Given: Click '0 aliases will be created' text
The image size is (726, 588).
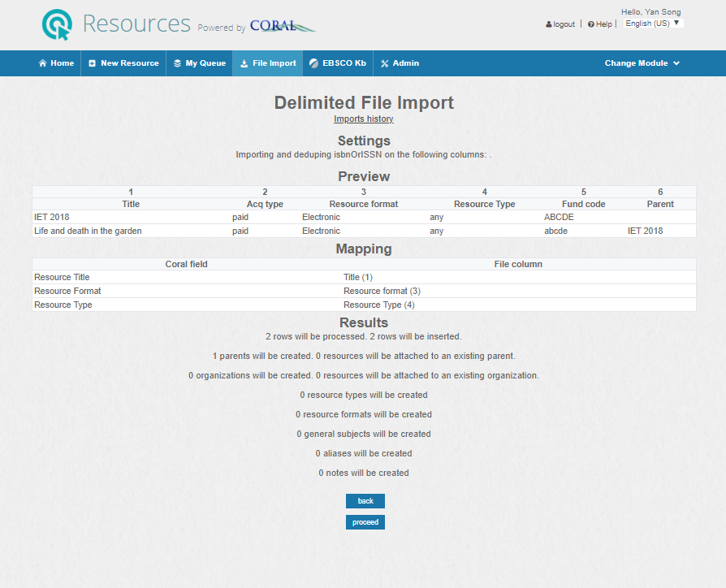Looking at the screenshot, I should pos(364,454).
